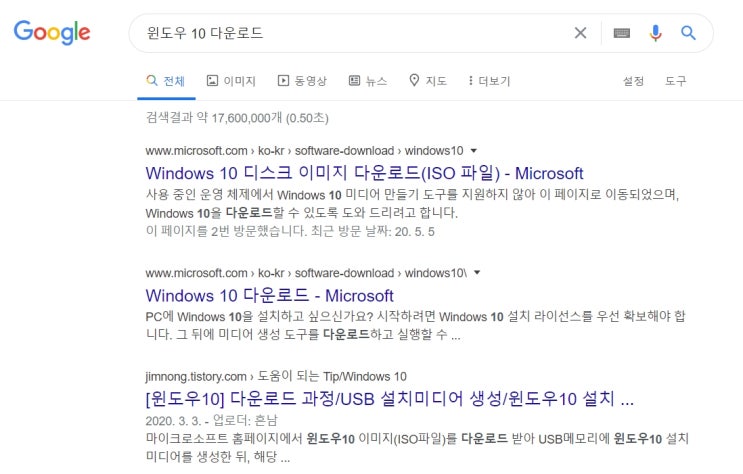This screenshot has height=474, width=743.
Task: Click the blue magnifier search button
Action: 688,33
